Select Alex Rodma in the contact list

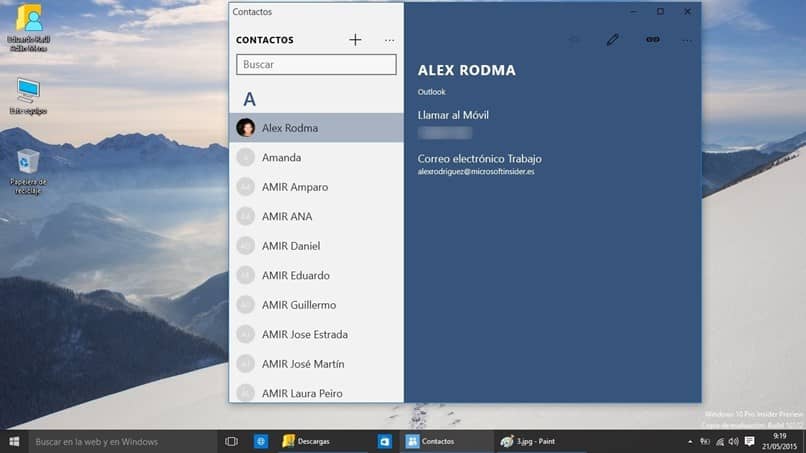pos(316,128)
